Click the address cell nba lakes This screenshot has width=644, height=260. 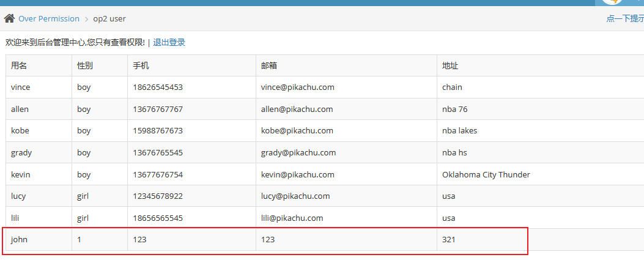tap(459, 131)
